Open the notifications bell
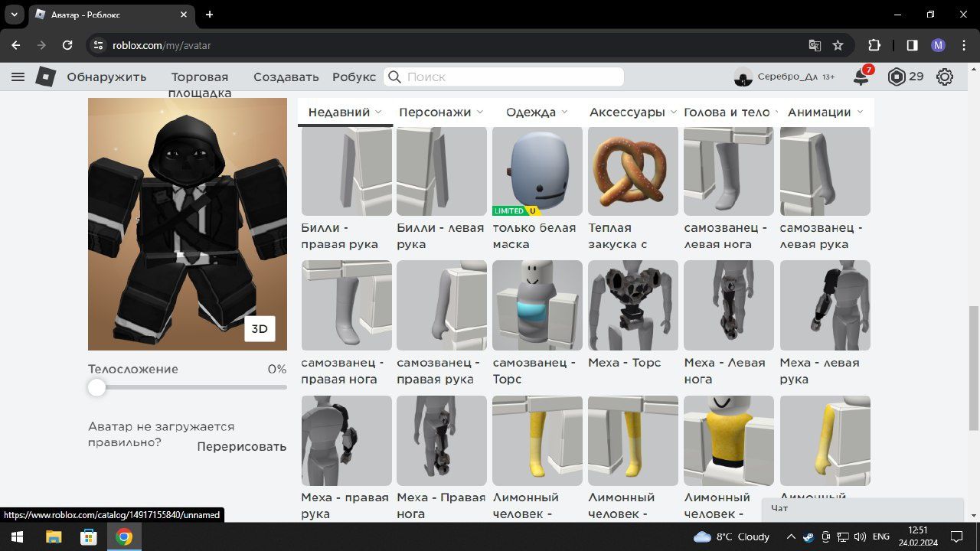The height and width of the screenshot is (551, 980). tap(861, 77)
